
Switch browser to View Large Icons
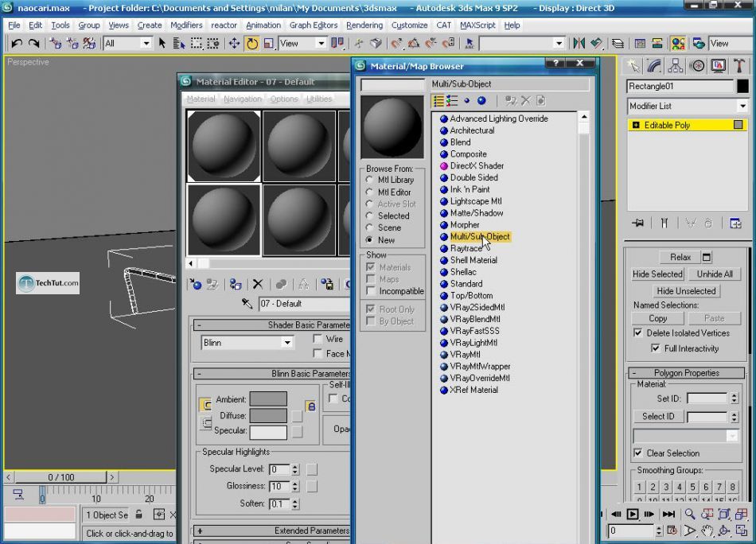coord(481,101)
